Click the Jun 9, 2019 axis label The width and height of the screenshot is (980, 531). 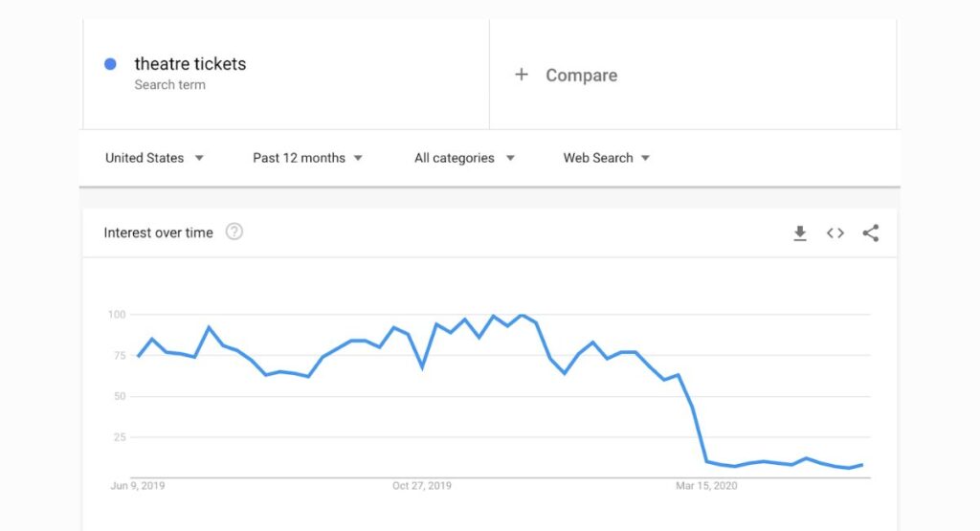138,486
